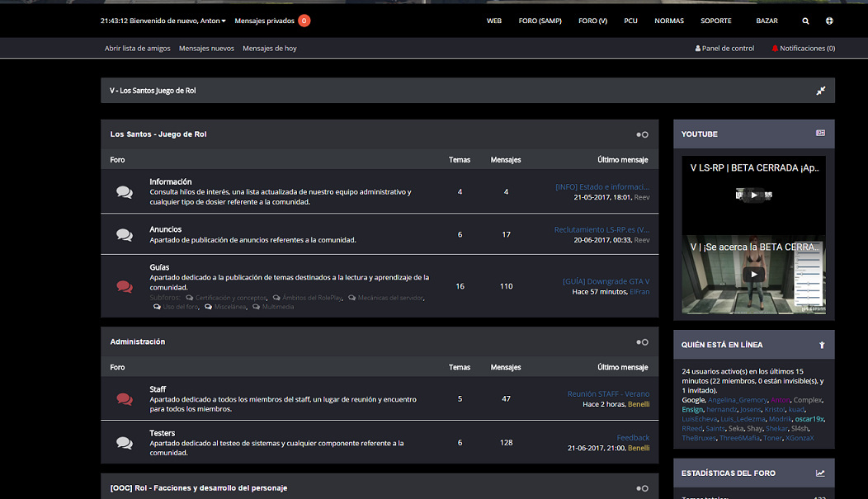Open the PCU menu item

point(631,21)
